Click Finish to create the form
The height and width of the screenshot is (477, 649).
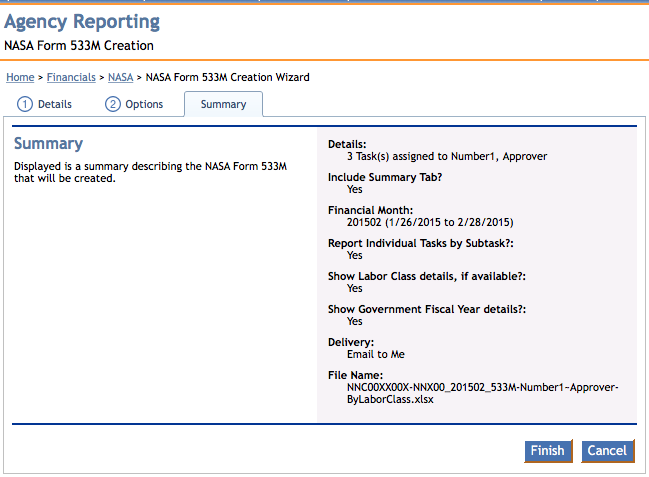[548, 450]
